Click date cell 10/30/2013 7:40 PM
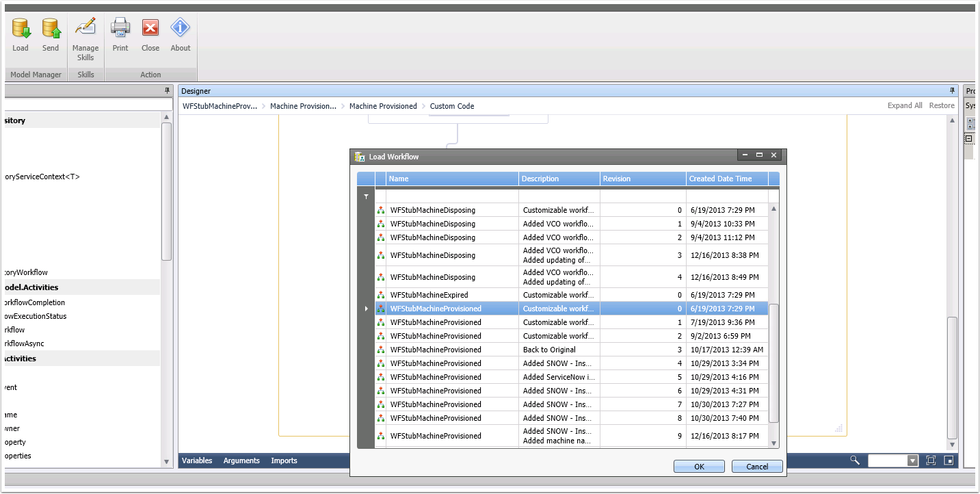 727,418
